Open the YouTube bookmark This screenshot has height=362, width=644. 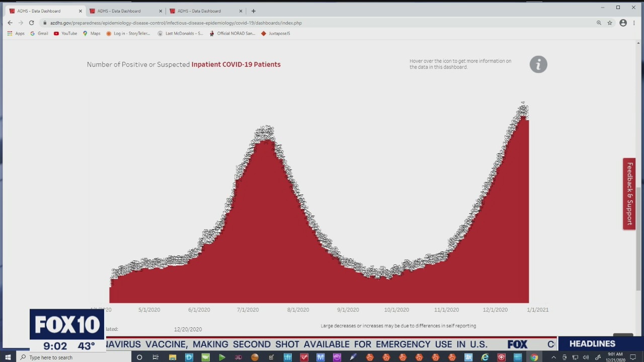pos(65,34)
